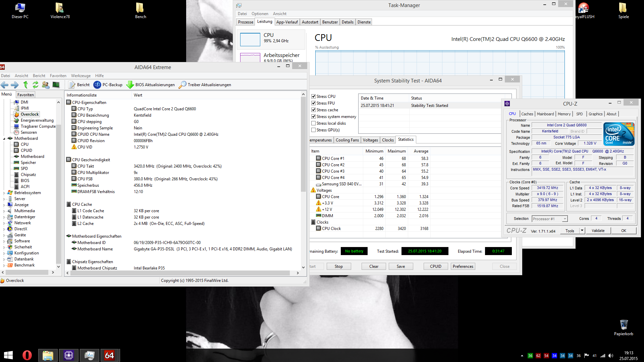Click the refresh icon in AIDA64 toolbar
This screenshot has height=362, width=644.
(x=36, y=85)
